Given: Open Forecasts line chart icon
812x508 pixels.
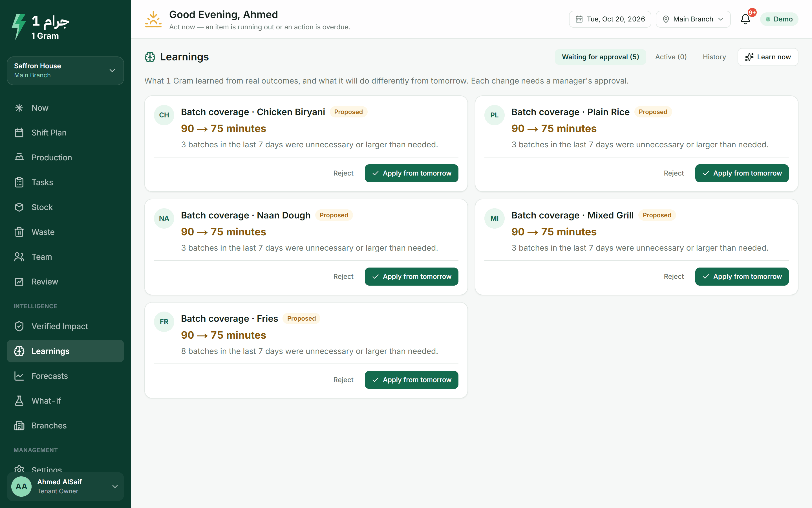Looking at the screenshot, I should [19, 376].
